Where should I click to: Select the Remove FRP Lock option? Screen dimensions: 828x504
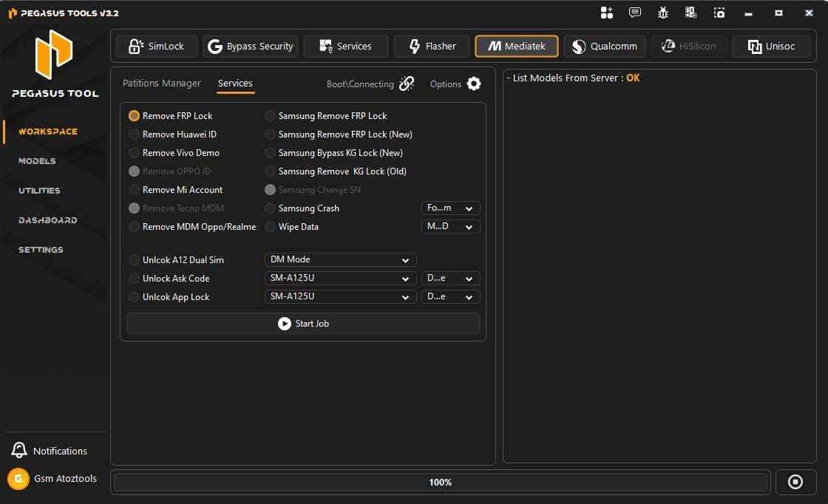(x=134, y=115)
